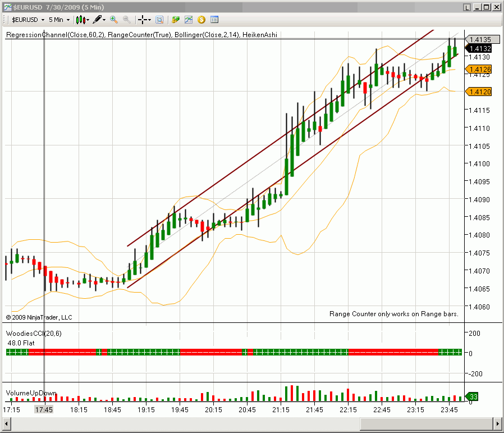Select the drawing tools pen icon
504x433 pixels.
pos(97,20)
